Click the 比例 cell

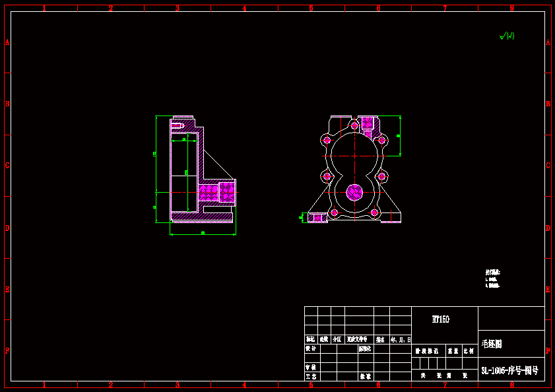[469, 351]
